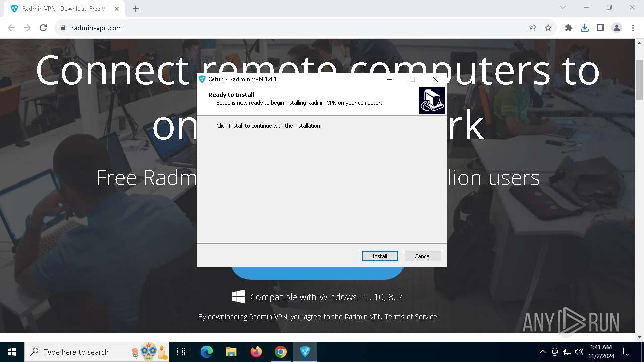Image resolution: width=644 pixels, height=362 pixels.
Task: Open the clock showing 1:41 AM
Action: pyautogui.click(x=601, y=352)
